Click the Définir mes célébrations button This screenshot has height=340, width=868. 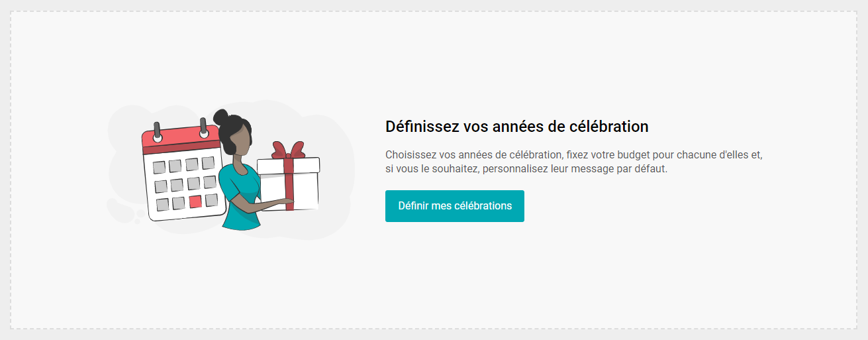pos(455,206)
